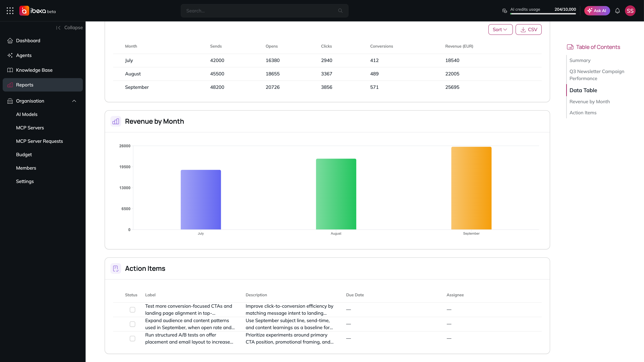Viewport: 644px width, 362px height.
Task: Click the Organisation building icon
Action: pyautogui.click(x=10, y=101)
